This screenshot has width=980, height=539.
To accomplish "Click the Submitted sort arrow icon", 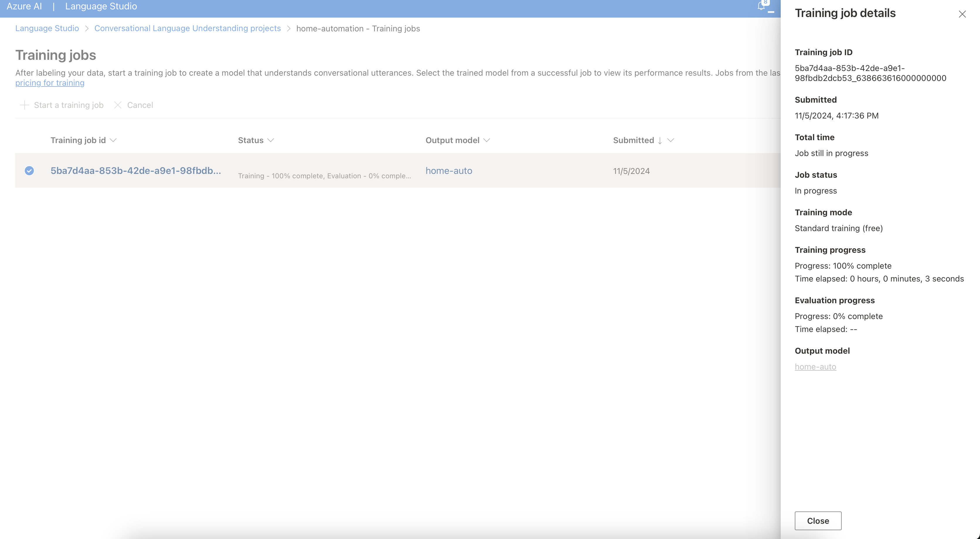I will [660, 140].
